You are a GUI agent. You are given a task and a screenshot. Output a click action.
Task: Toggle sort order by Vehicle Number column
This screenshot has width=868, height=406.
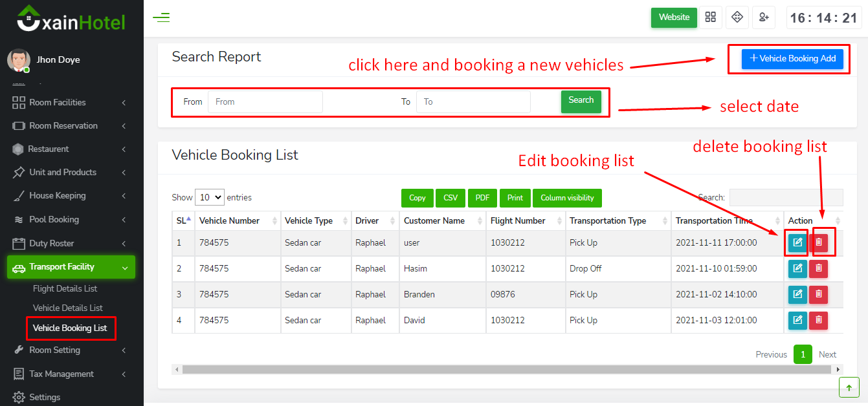[x=238, y=220]
